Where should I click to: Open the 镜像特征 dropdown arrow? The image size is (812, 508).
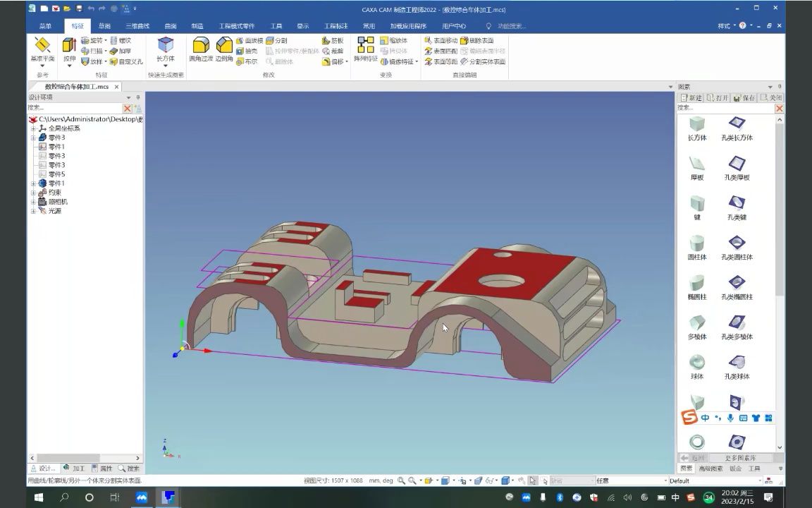(x=417, y=61)
